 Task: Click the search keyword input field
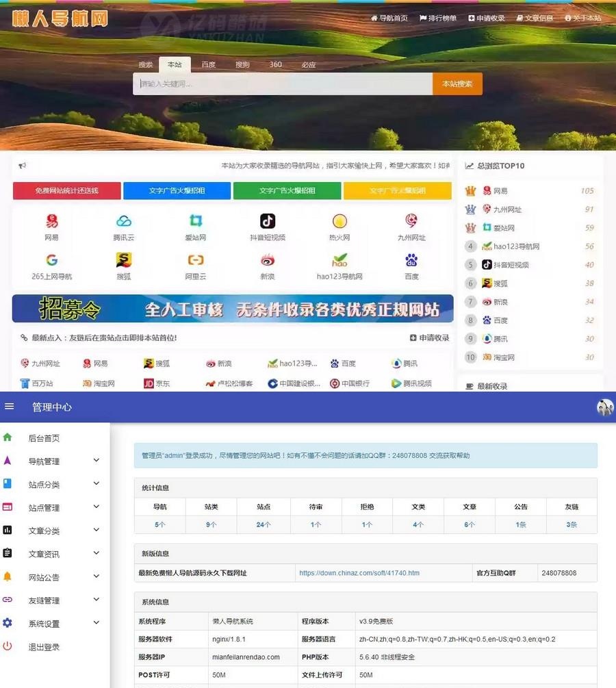click(283, 84)
